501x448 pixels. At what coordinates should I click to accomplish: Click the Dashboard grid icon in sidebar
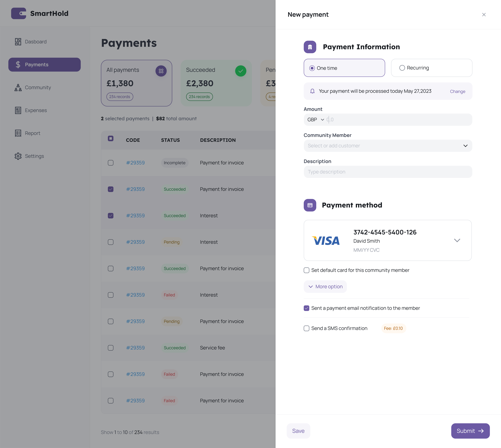click(18, 42)
